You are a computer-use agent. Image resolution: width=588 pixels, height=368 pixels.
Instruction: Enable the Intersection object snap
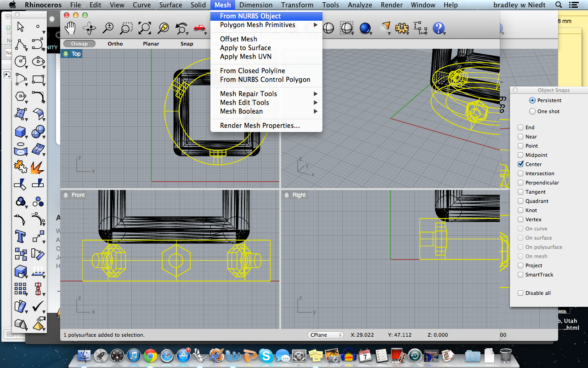coord(520,173)
